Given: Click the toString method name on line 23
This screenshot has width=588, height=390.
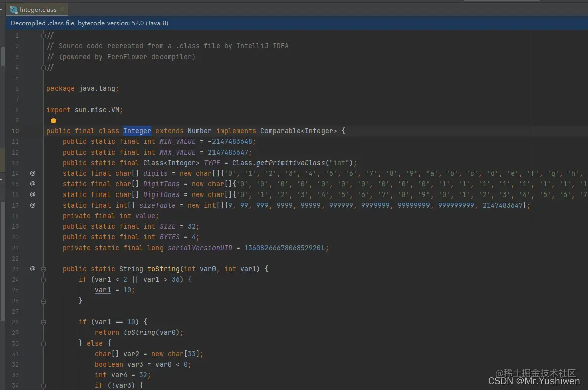Looking at the screenshot, I should pyautogui.click(x=164, y=269).
